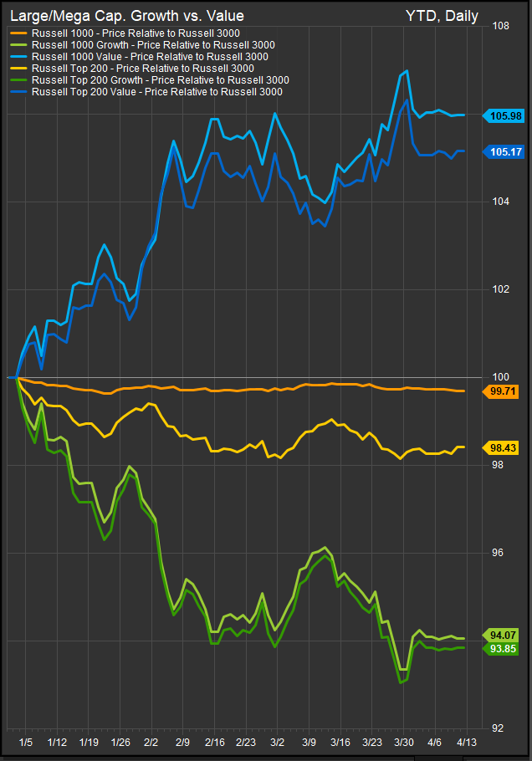Screen dimensions: 532x761
Task: Click the 3/30 date axis label
Action: (404, 742)
